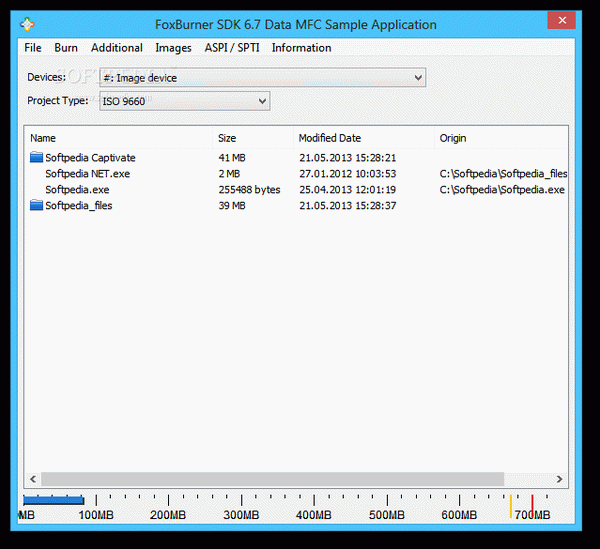Select the Softpedia Captivate row name
The image size is (600, 549).
90,158
